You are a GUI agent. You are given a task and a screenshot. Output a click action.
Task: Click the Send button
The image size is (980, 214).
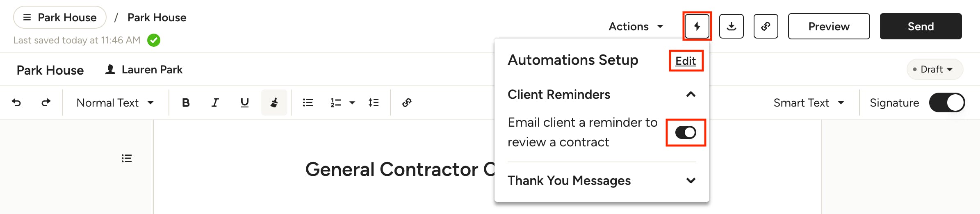(x=921, y=26)
